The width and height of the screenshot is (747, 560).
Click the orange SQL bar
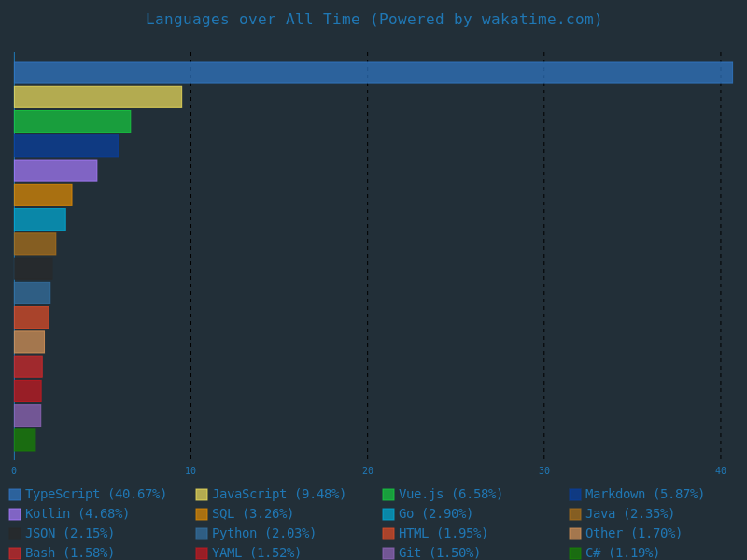[x=43, y=195]
